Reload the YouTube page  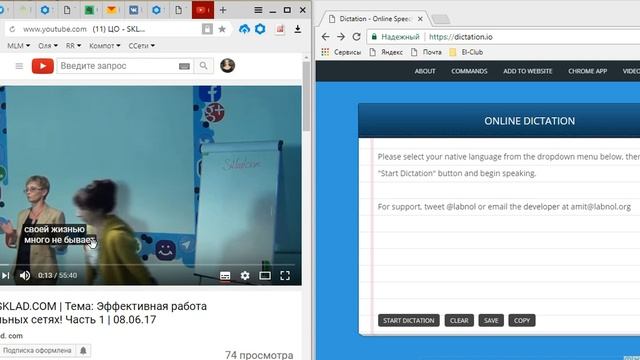[12, 29]
